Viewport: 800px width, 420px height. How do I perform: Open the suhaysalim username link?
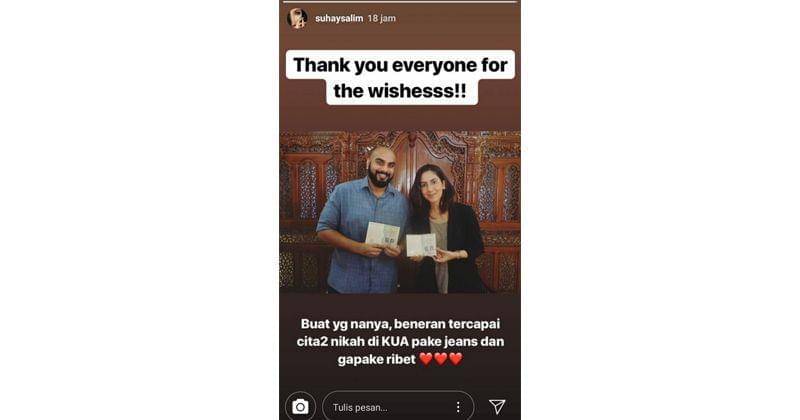339,18
